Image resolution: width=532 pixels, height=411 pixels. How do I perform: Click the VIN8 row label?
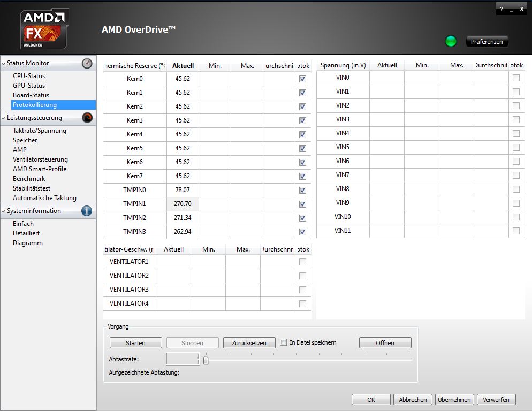point(343,189)
